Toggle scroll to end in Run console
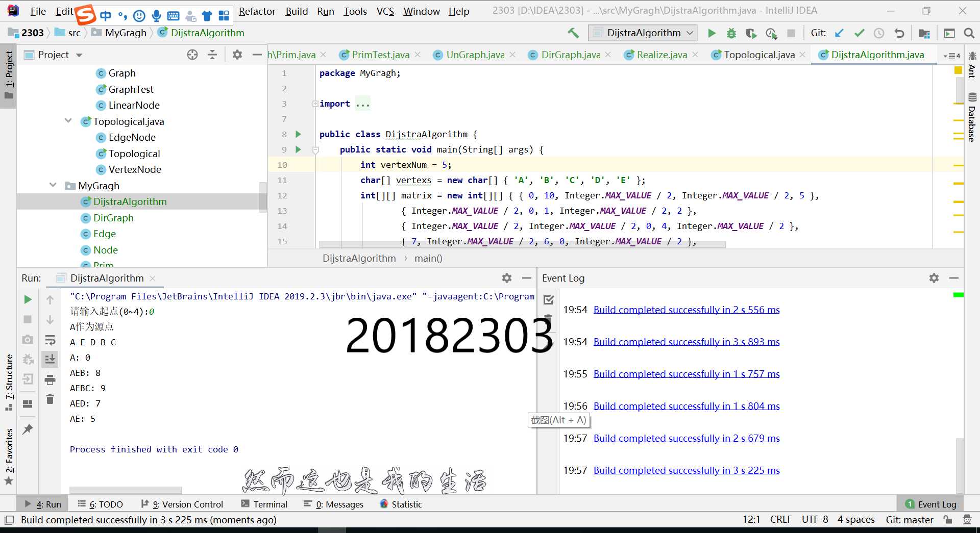The image size is (980, 533). click(50, 359)
